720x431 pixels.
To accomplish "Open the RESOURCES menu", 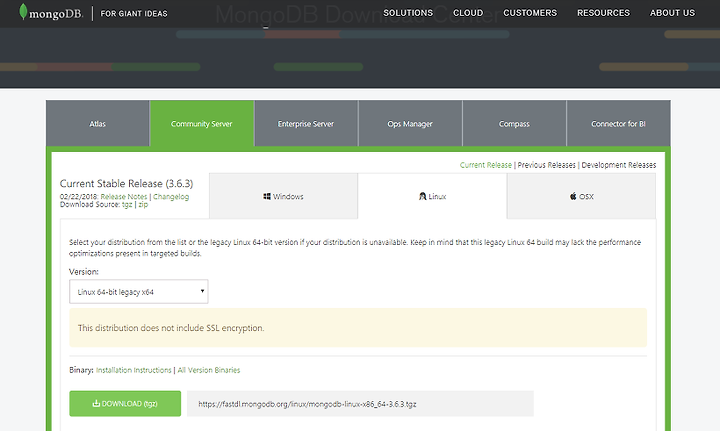I will (x=603, y=13).
